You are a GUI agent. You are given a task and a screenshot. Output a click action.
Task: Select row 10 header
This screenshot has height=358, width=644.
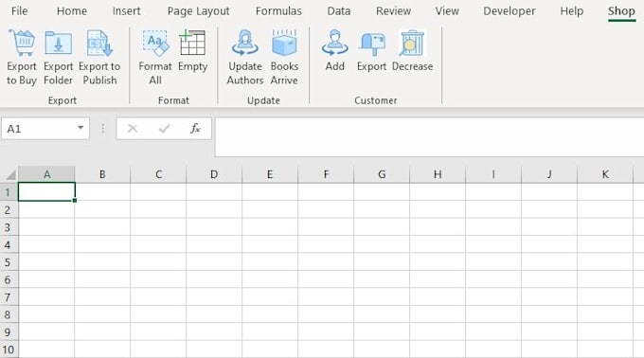point(9,349)
